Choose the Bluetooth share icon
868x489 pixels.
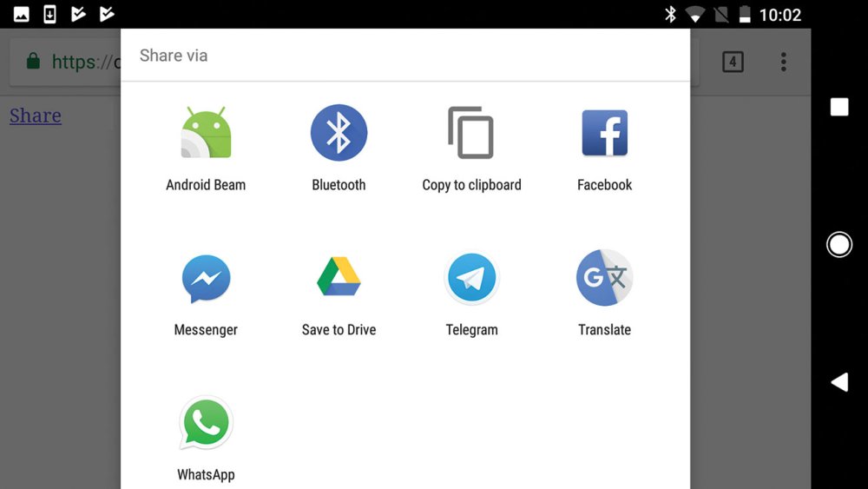pos(339,132)
